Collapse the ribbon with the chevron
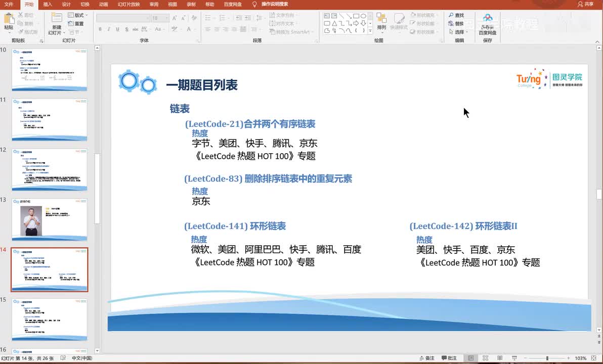 [597, 41]
